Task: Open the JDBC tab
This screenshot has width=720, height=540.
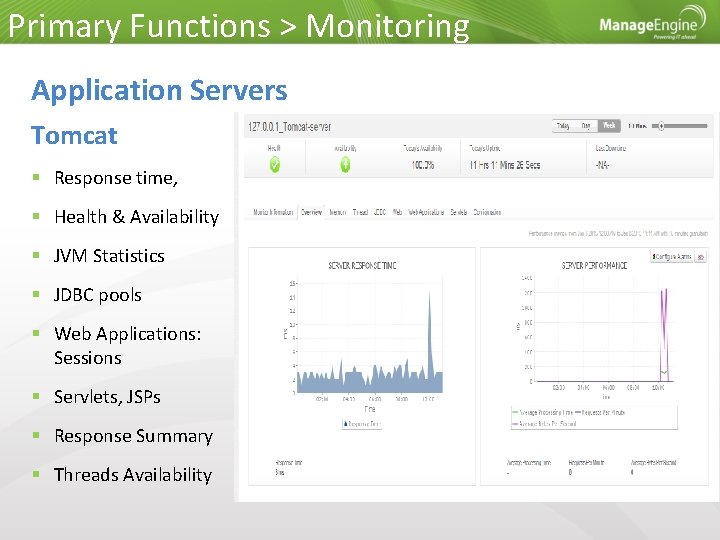Action: coord(380,212)
